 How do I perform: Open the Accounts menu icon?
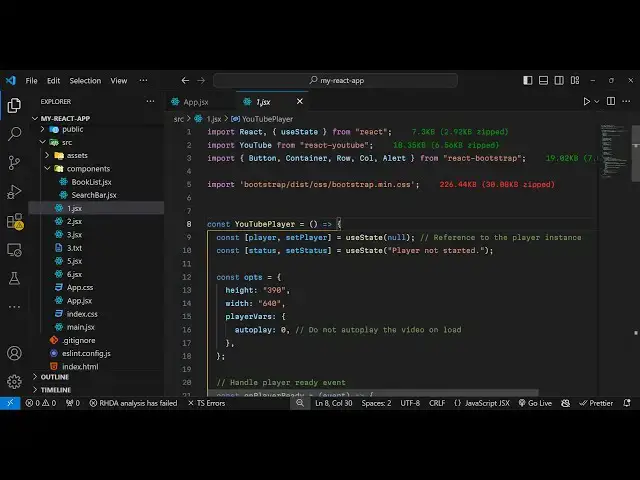pos(14,353)
